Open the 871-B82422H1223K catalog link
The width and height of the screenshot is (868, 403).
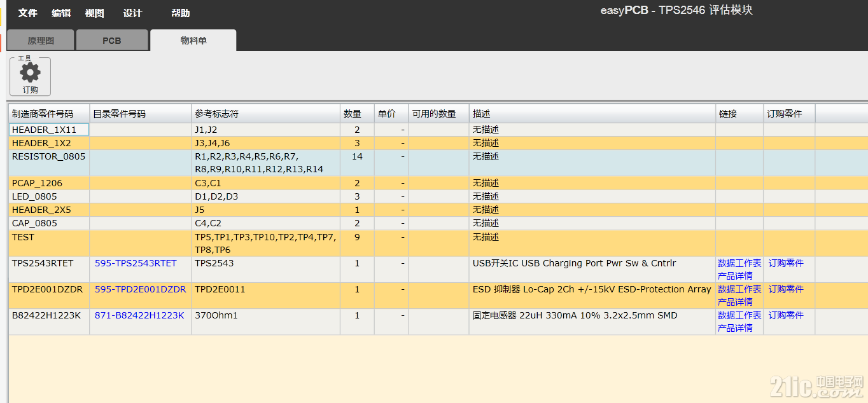(x=139, y=315)
